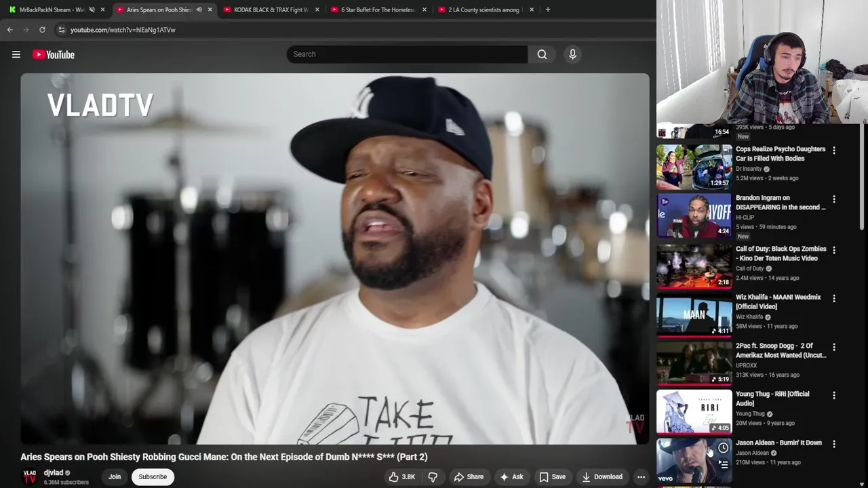Click the main video player
This screenshot has height=488, width=868.
pos(335,259)
